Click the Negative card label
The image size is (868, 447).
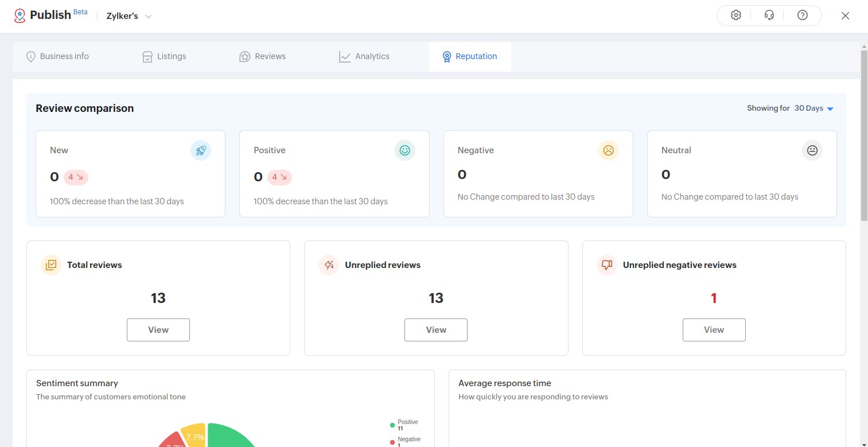(476, 150)
